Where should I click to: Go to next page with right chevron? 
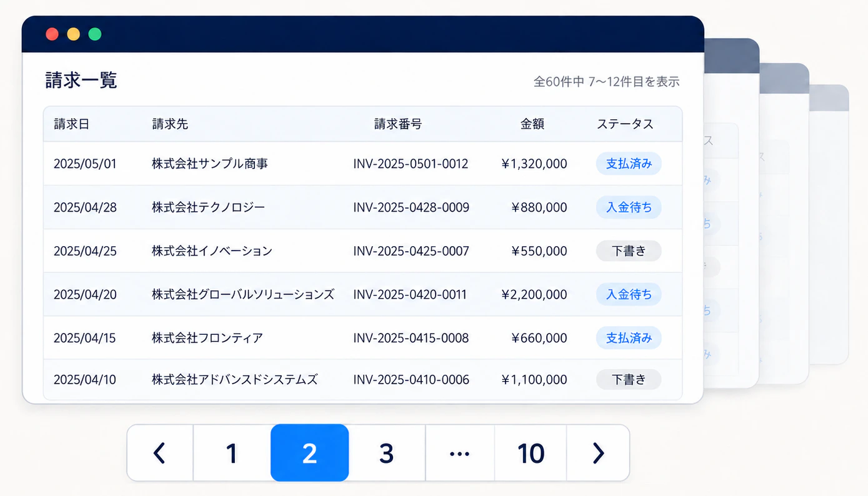point(598,453)
